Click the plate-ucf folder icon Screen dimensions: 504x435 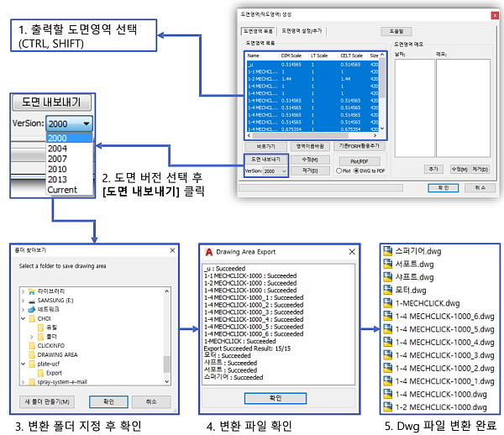(32, 364)
